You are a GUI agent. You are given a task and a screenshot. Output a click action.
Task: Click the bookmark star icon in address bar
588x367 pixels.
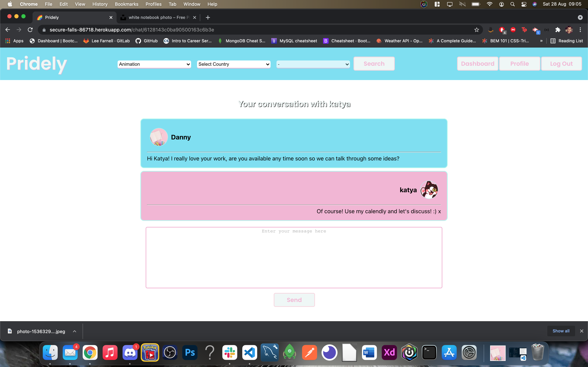click(477, 30)
